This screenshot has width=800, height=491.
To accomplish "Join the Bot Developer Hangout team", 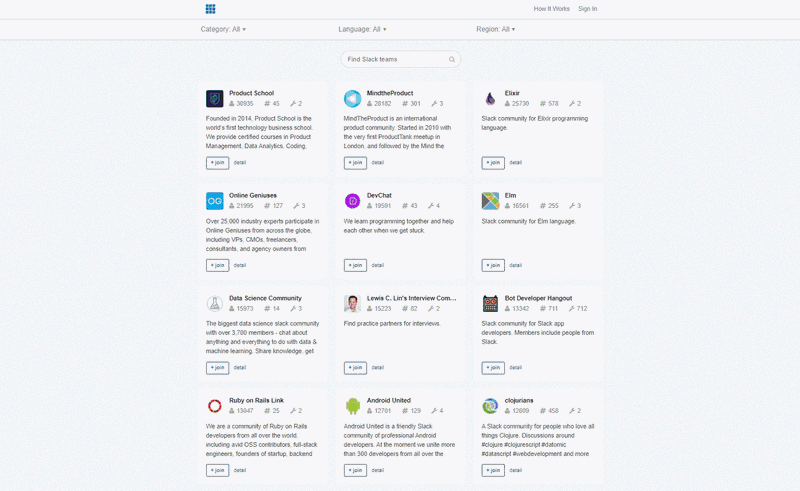I will pos(493,368).
